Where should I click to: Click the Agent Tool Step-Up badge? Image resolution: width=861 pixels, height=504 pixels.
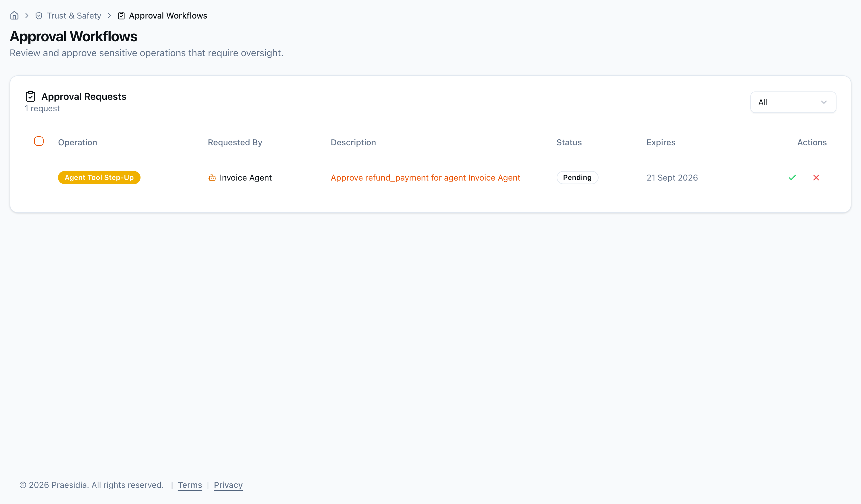99,178
